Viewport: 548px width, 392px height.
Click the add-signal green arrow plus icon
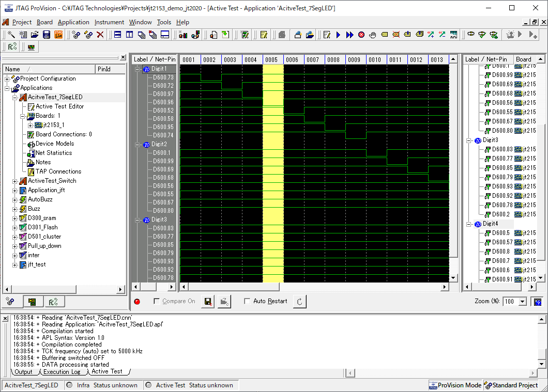(x=431, y=35)
